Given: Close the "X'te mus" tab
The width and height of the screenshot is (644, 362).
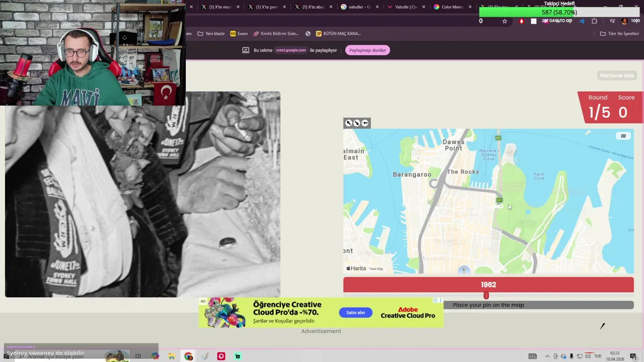Looking at the screenshot, I should pos(238,7).
